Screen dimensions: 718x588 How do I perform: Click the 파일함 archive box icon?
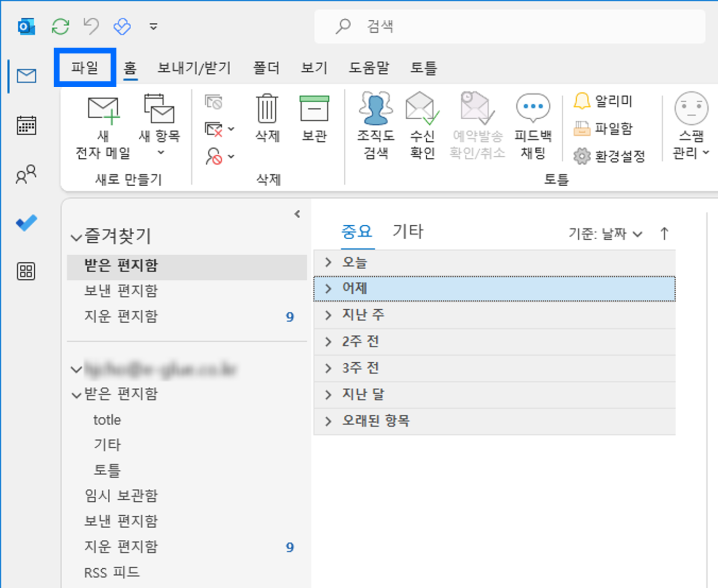(582, 128)
